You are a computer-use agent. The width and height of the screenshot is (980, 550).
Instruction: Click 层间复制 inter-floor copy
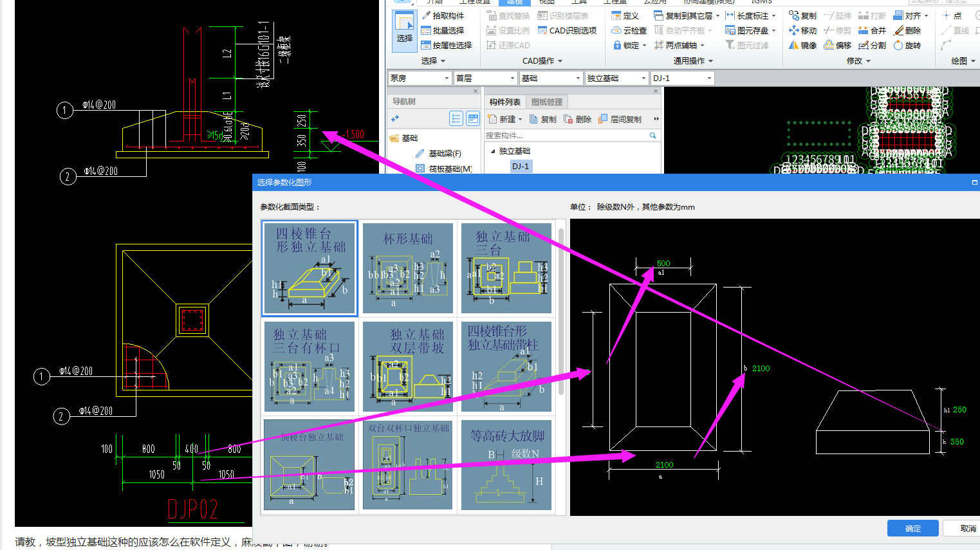pos(620,119)
